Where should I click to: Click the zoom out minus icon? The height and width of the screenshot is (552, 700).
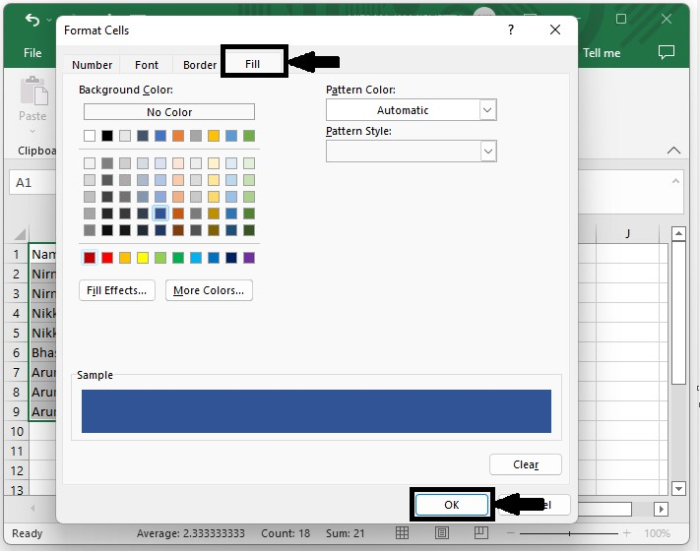click(x=511, y=533)
